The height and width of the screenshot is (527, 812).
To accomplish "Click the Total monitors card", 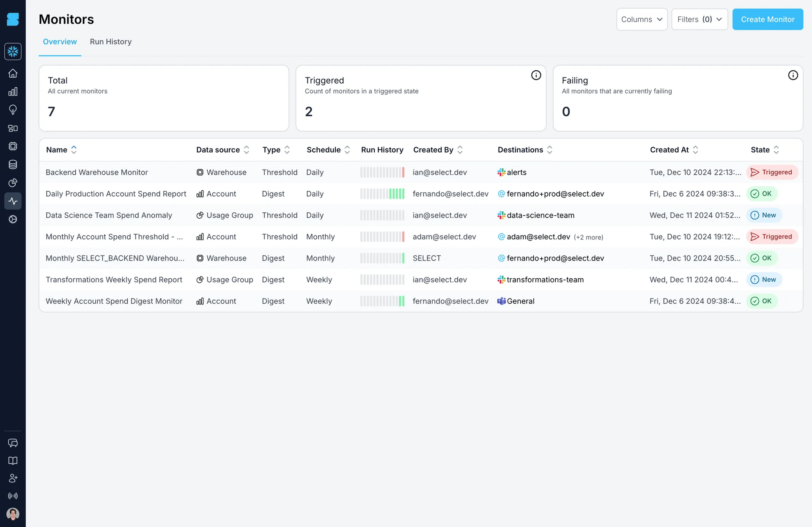I will pos(164,98).
